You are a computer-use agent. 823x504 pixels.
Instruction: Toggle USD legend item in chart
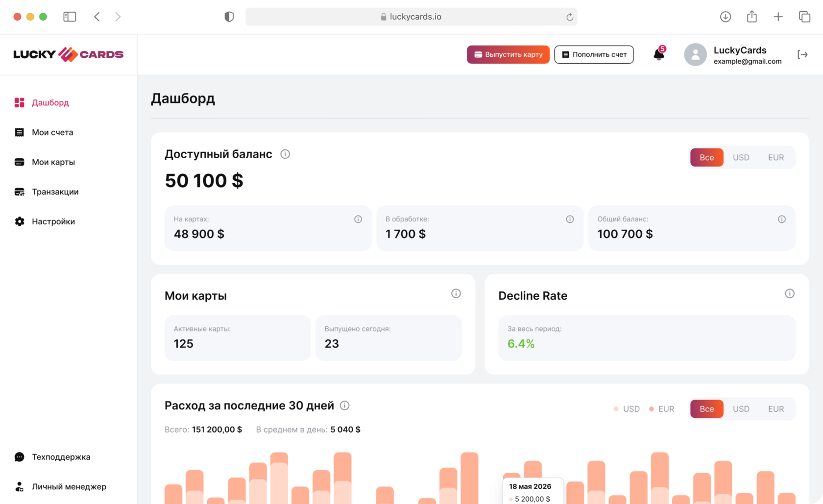point(627,409)
